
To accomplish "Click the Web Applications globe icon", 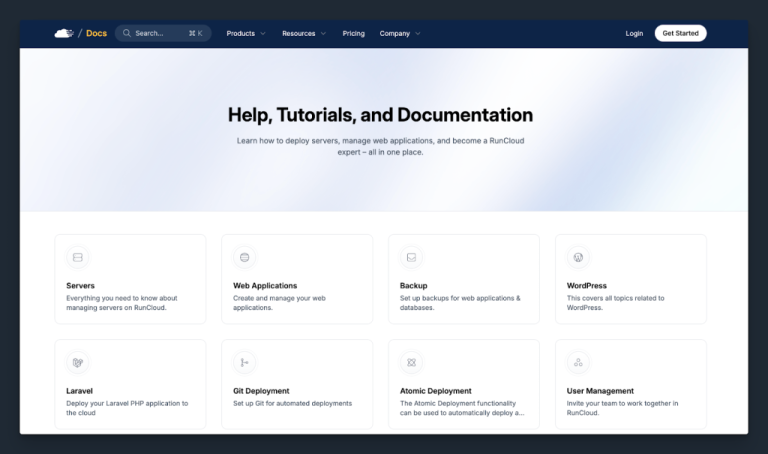I will 245,257.
